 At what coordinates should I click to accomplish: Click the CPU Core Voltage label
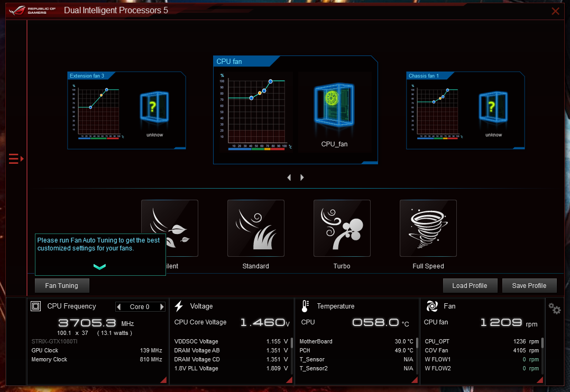click(x=200, y=322)
